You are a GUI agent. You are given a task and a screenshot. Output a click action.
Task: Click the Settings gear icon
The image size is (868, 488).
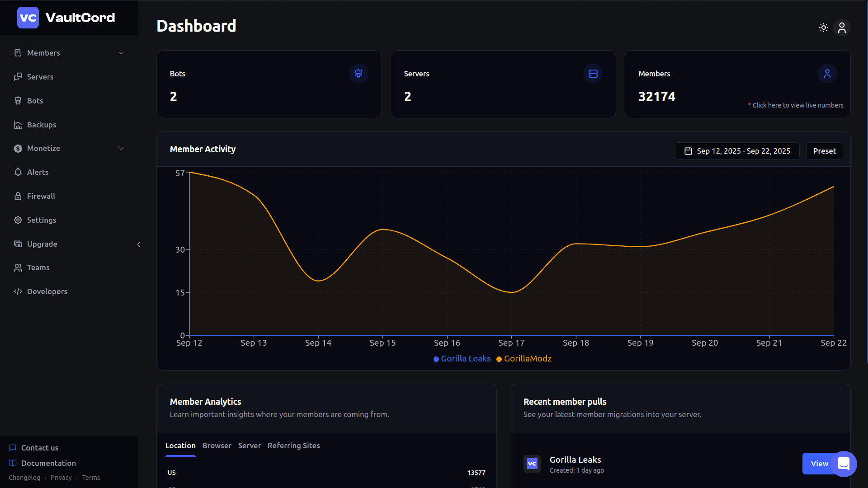point(18,220)
